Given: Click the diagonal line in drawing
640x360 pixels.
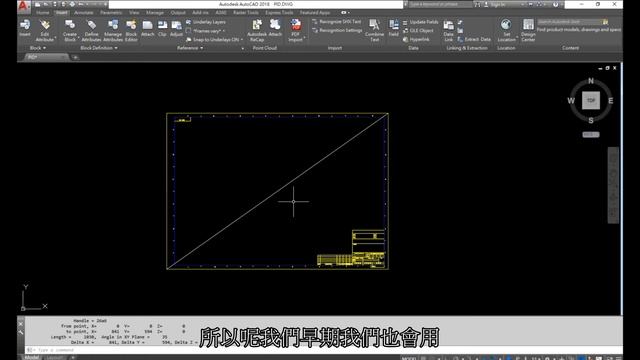Looking at the screenshot, I should (278, 191).
